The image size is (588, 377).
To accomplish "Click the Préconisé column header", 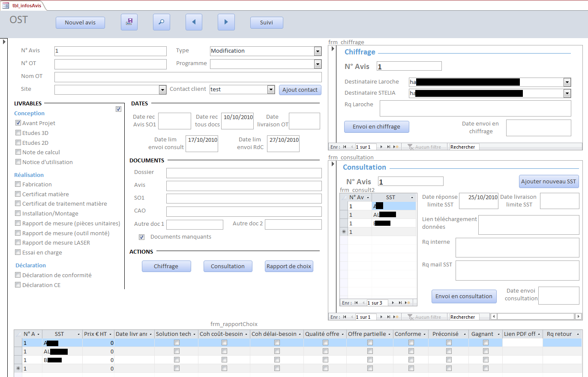I will [x=448, y=334].
